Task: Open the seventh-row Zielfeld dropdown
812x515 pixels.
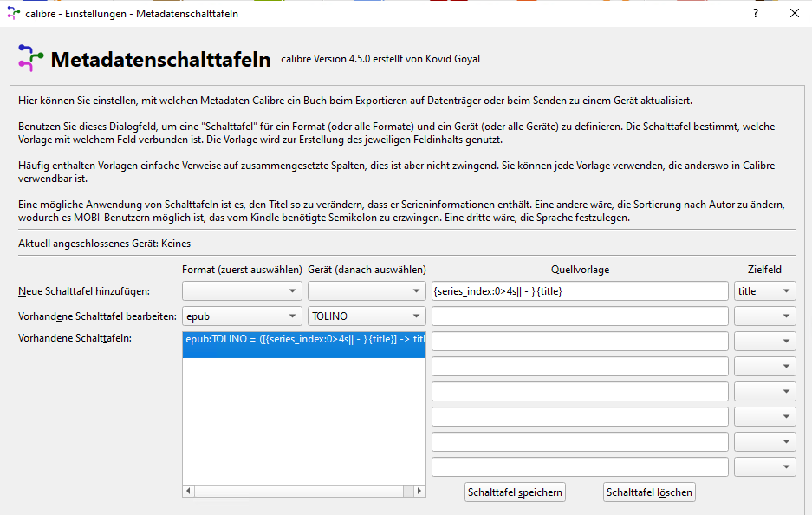Action: 765,441
